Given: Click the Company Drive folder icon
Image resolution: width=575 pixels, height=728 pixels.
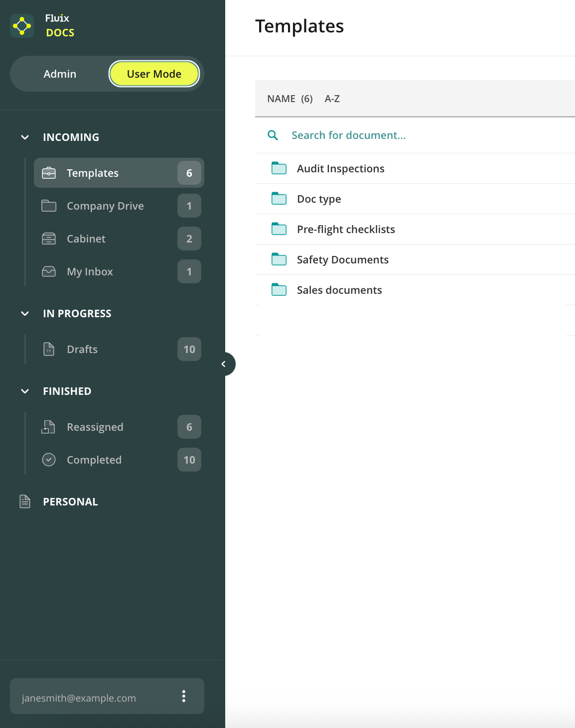Looking at the screenshot, I should [49, 206].
